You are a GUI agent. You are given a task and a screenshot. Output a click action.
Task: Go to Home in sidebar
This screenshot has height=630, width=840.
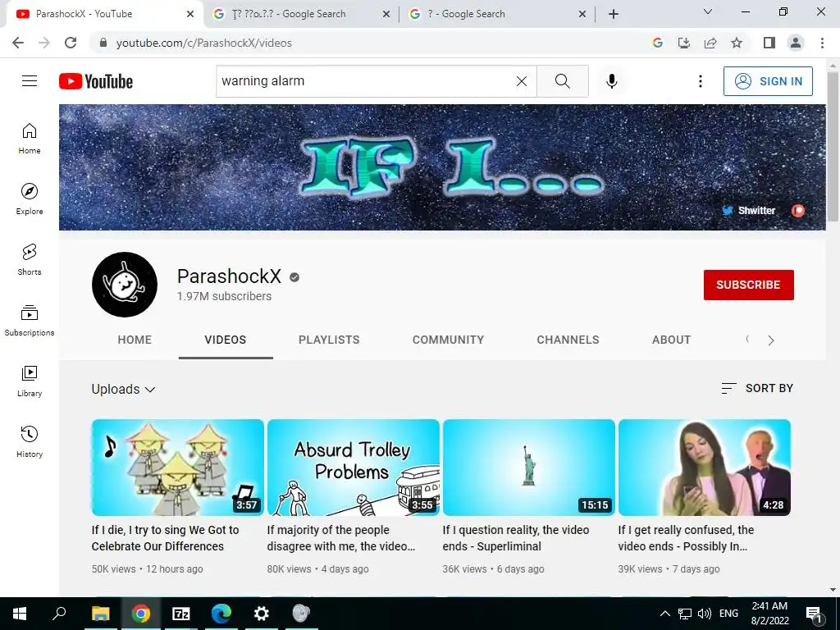coord(30,139)
